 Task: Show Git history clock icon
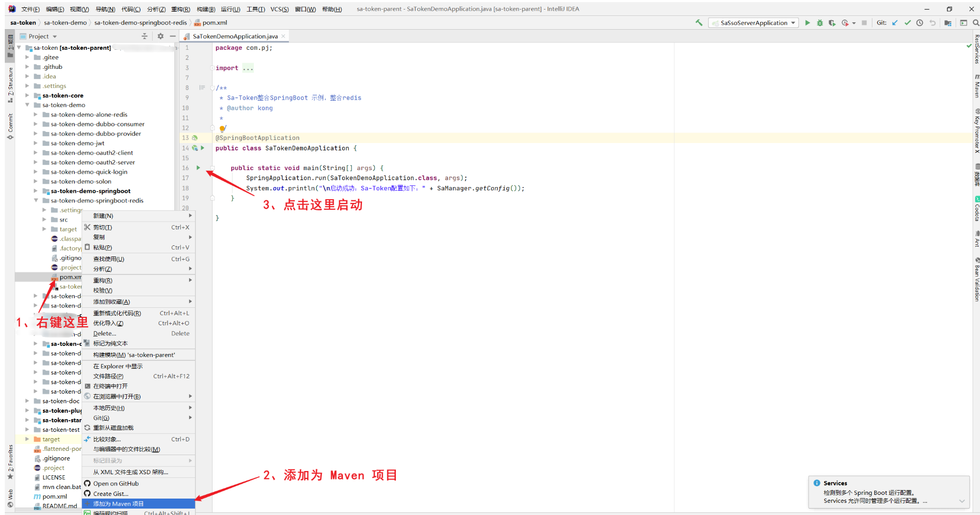click(x=920, y=23)
